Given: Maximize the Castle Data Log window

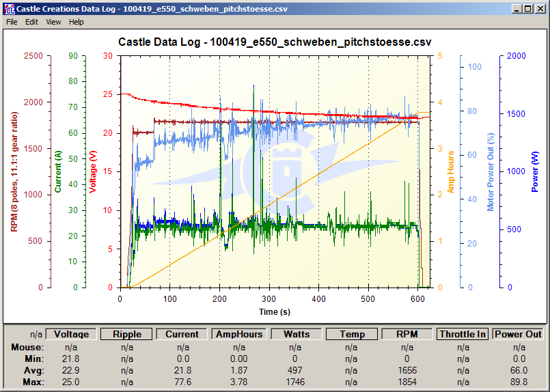Looking at the screenshot, I should coord(527,9).
